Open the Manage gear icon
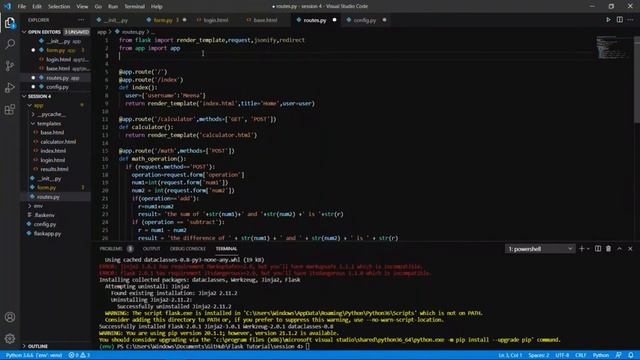 click(x=10, y=338)
